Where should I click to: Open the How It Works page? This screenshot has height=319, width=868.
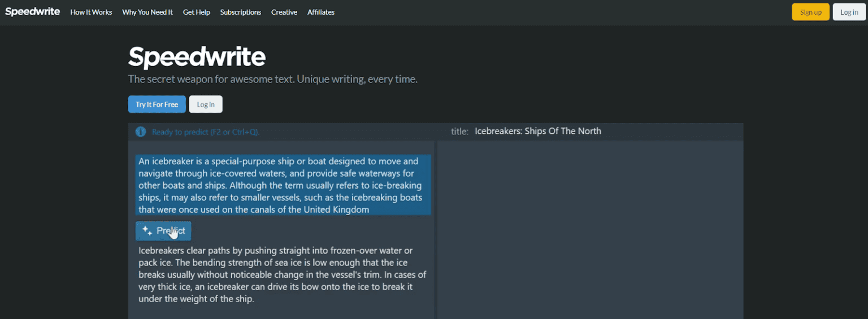(x=91, y=12)
